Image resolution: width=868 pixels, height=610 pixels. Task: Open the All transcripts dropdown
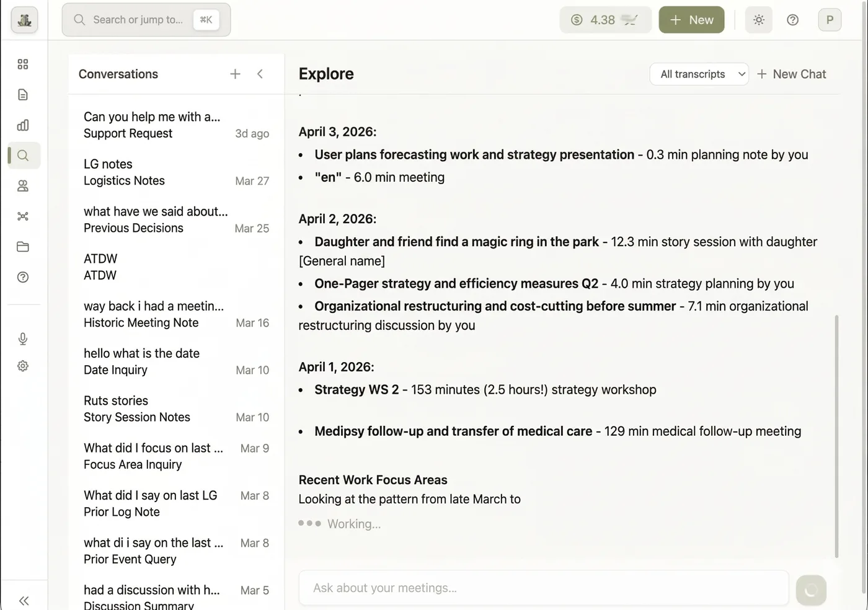(699, 74)
